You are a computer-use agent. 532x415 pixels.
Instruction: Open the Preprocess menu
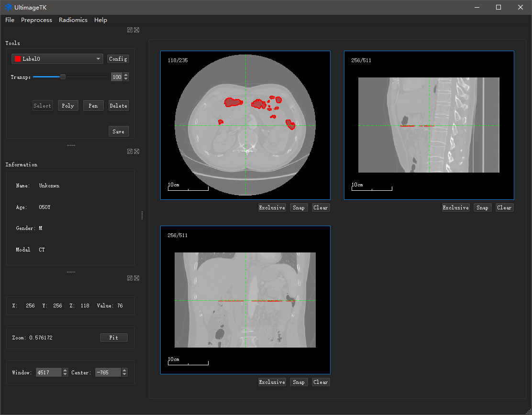click(x=36, y=20)
